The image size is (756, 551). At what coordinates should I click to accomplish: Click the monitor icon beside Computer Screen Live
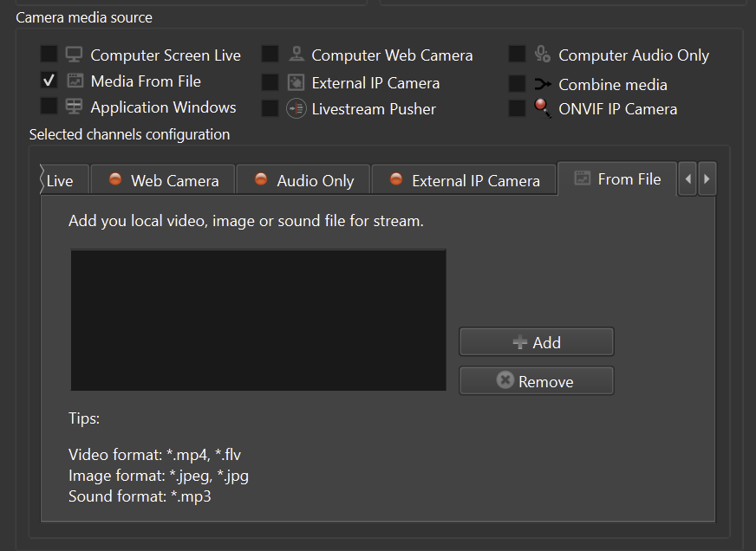point(75,55)
